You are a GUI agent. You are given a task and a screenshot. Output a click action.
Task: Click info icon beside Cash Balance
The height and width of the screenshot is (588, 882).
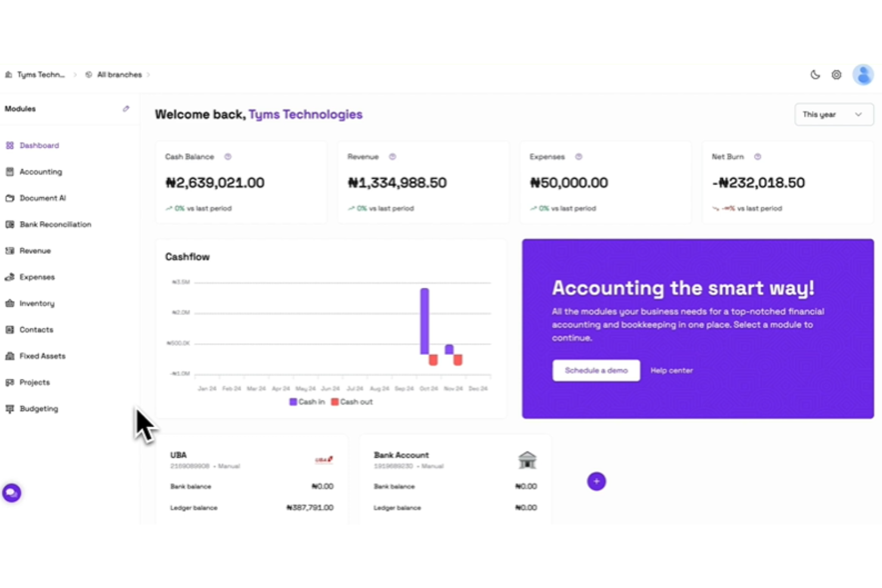click(x=228, y=157)
